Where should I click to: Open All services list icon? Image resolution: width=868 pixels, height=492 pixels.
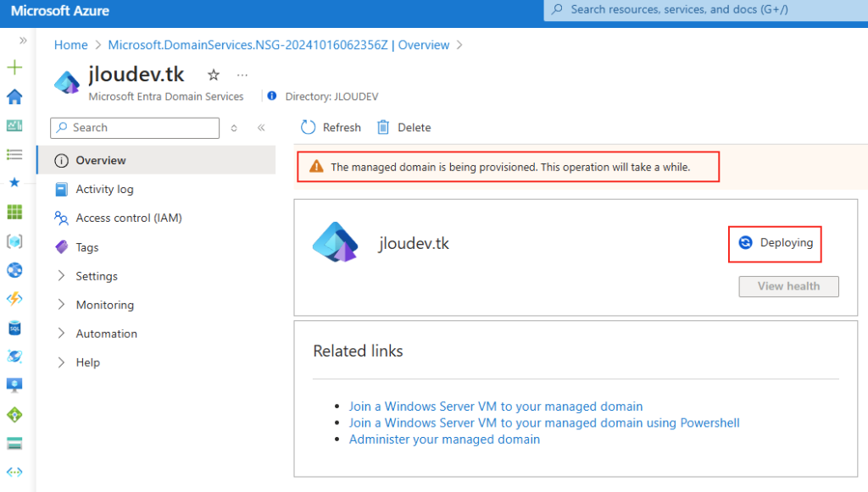pyautogui.click(x=14, y=154)
